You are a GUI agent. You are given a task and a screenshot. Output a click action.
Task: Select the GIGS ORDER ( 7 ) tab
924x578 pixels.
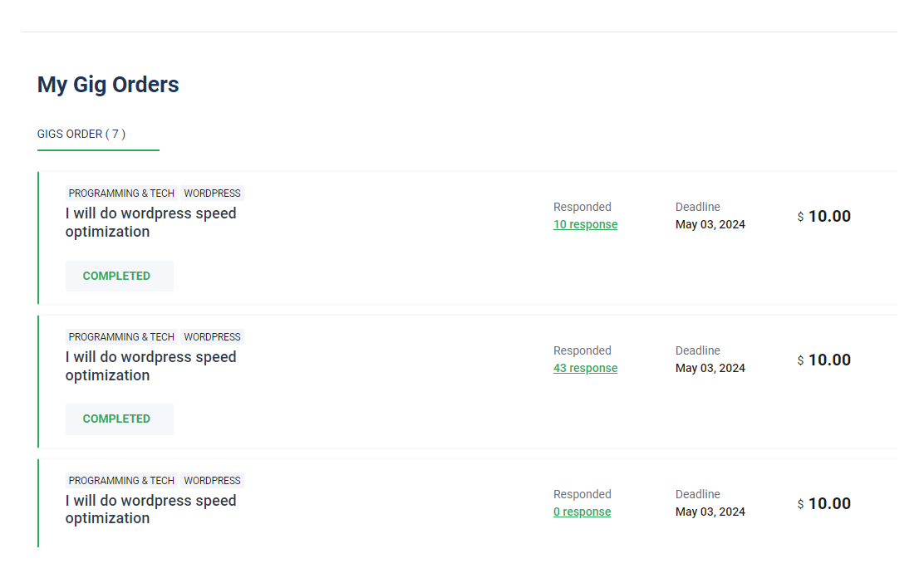tap(81, 134)
